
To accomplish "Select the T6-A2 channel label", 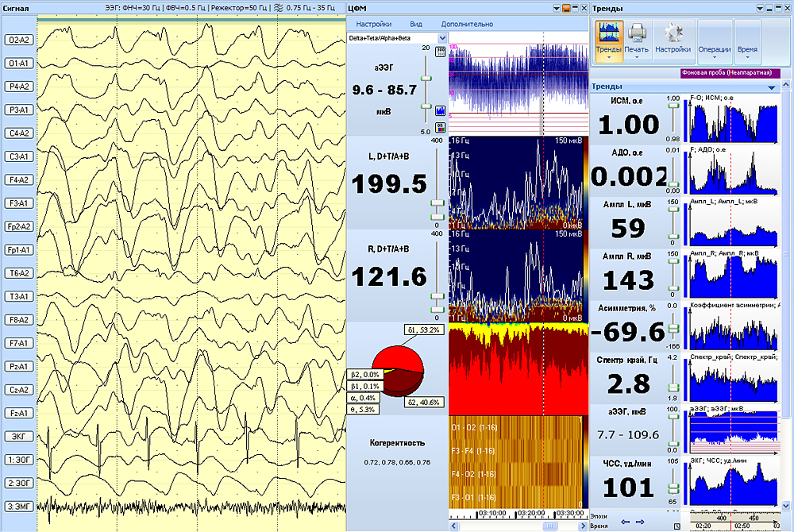I will [x=19, y=273].
